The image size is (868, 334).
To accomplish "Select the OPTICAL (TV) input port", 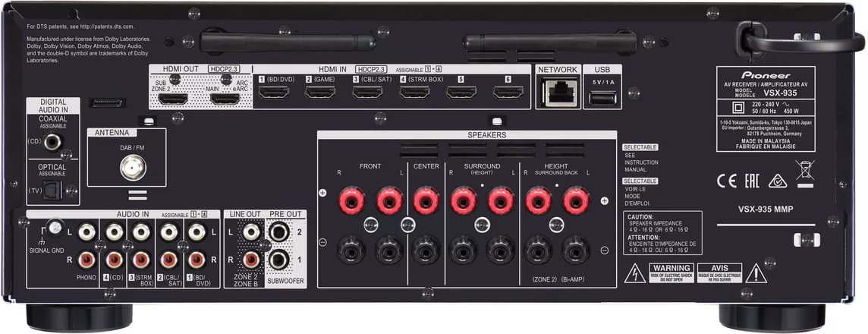I will click(52, 192).
